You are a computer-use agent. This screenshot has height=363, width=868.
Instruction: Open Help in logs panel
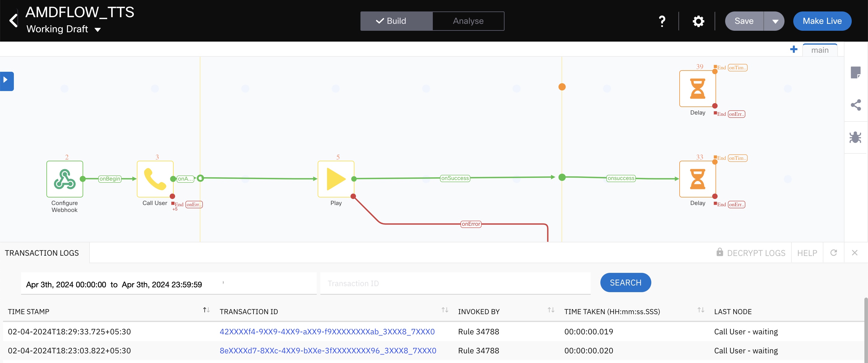(807, 253)
